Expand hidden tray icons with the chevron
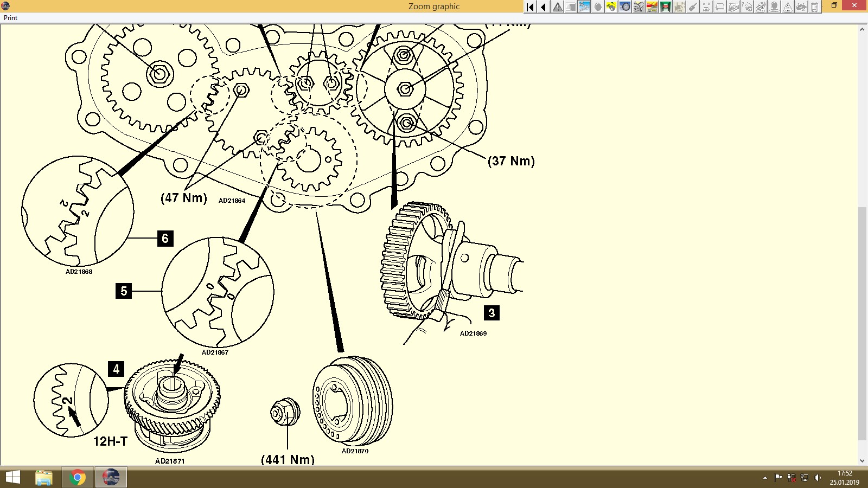 coord(765,478)
